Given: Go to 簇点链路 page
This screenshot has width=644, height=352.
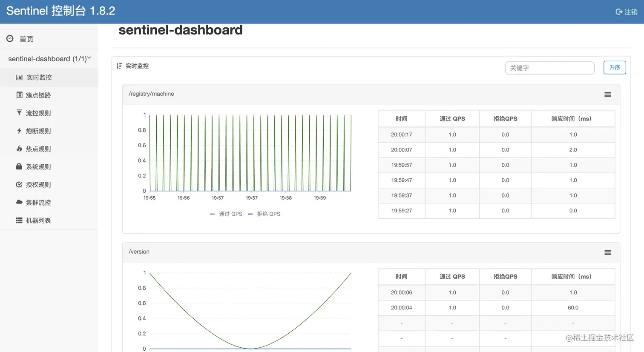Looking at the screenshot, I should coord(49,95).
